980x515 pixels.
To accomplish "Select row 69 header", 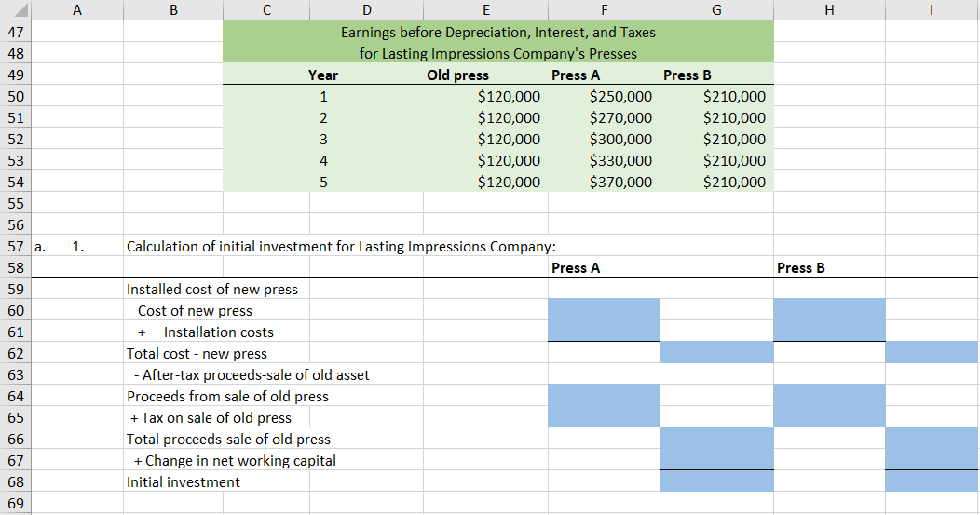I will click(16, 503).
